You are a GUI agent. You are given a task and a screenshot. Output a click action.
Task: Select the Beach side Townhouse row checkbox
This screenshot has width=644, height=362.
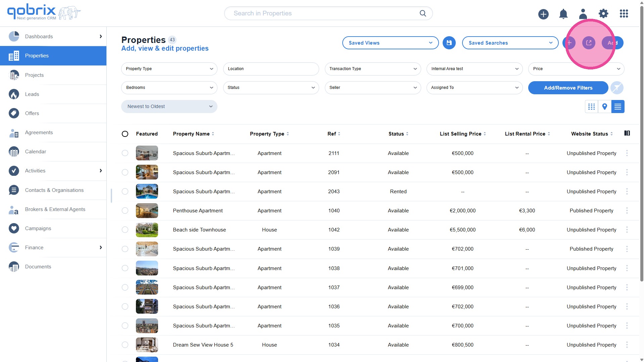(x=125, y=230)
